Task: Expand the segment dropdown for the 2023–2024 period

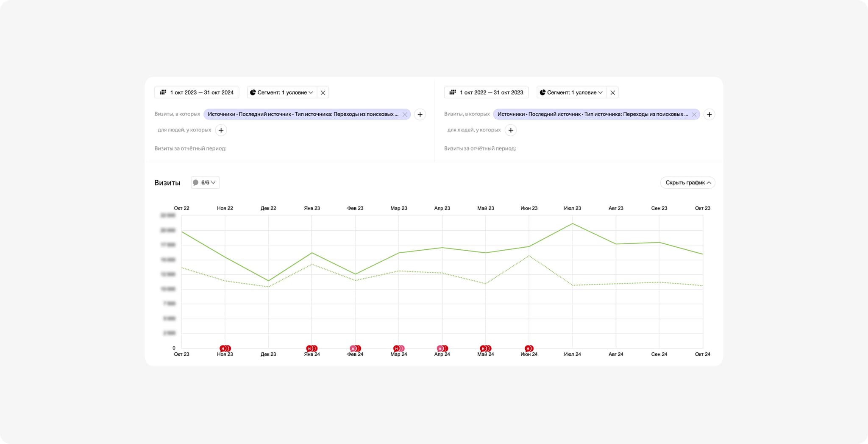Action: click(x=282, y=92)
